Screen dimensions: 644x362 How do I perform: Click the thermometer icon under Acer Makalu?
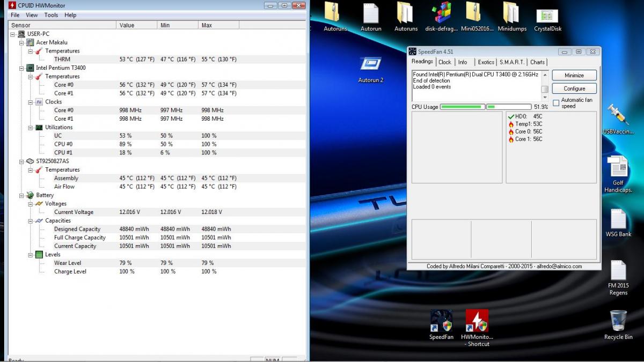tap(39, 51)
